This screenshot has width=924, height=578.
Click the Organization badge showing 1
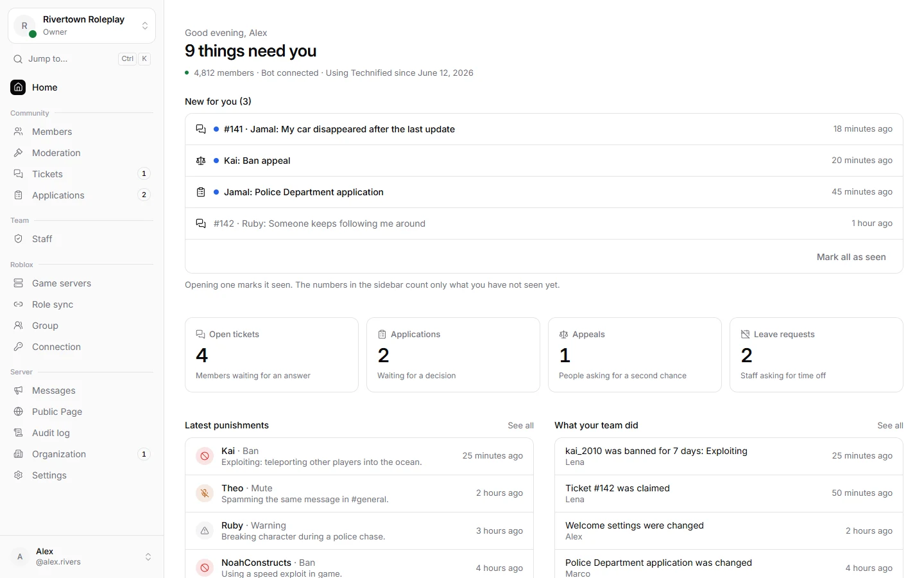pos(144,454)
